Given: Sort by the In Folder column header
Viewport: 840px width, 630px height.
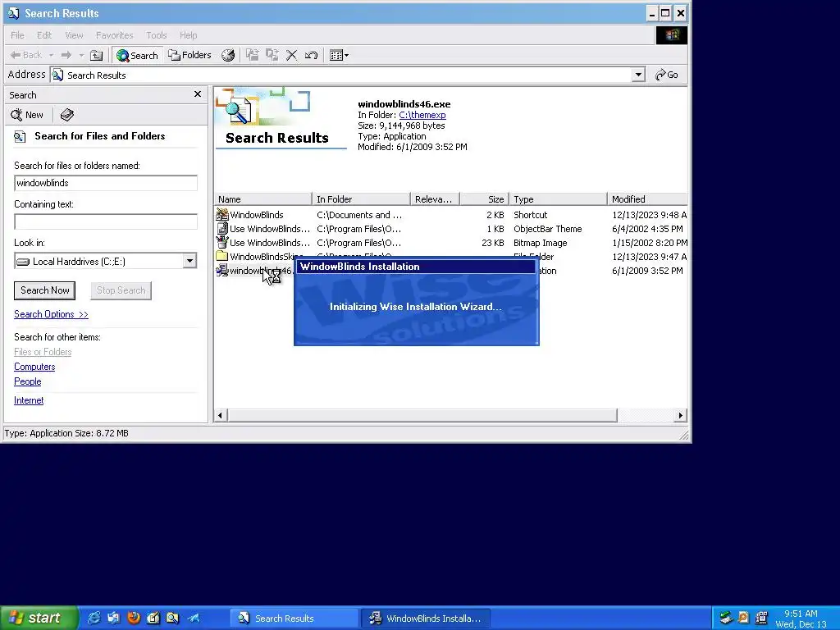Looking at the screenshot, I should (361, 199).
